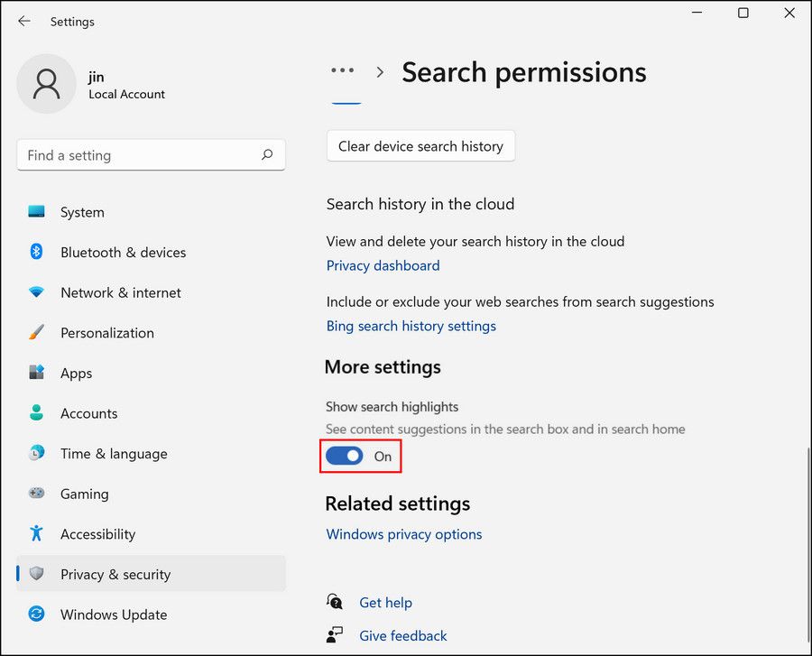Screen dimensions: 812x656
Task: Turn off Show search highlights toggle
Action: point(345,457)
